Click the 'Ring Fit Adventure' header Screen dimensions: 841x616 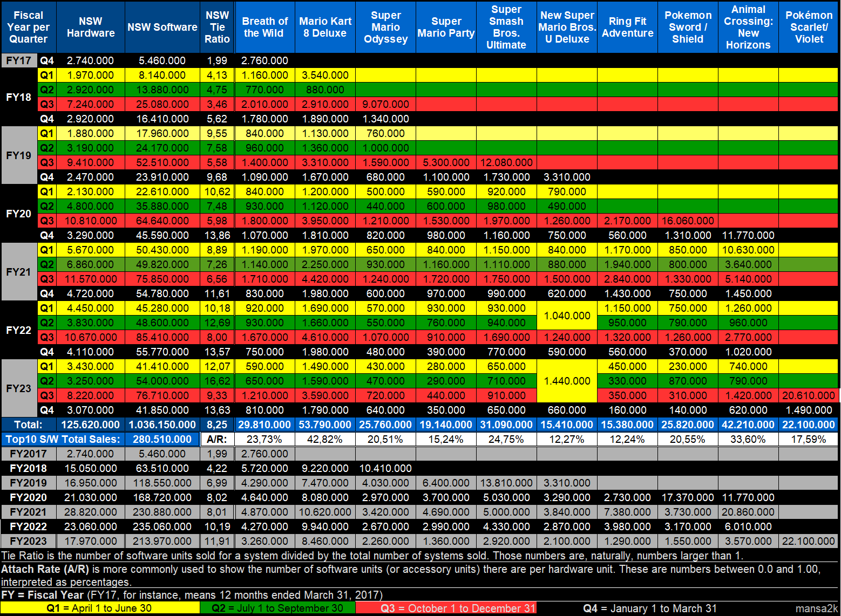point(628,27)
